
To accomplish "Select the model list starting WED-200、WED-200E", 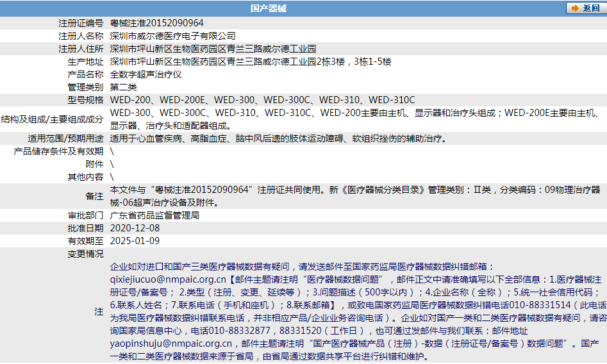I will (262, 100).
